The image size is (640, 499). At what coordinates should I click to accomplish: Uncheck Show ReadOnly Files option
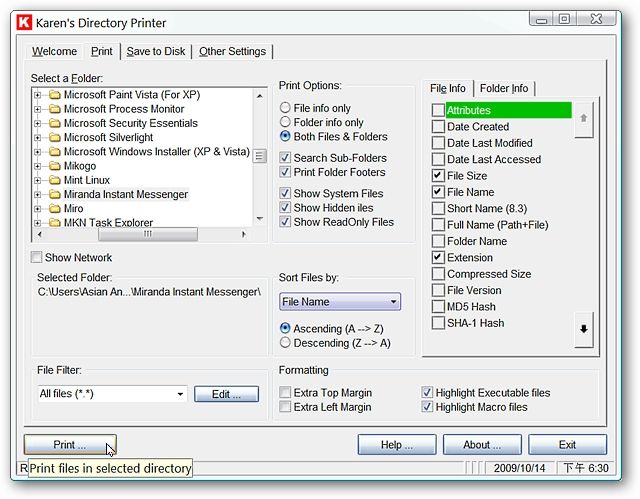click(x=285, y=222)
